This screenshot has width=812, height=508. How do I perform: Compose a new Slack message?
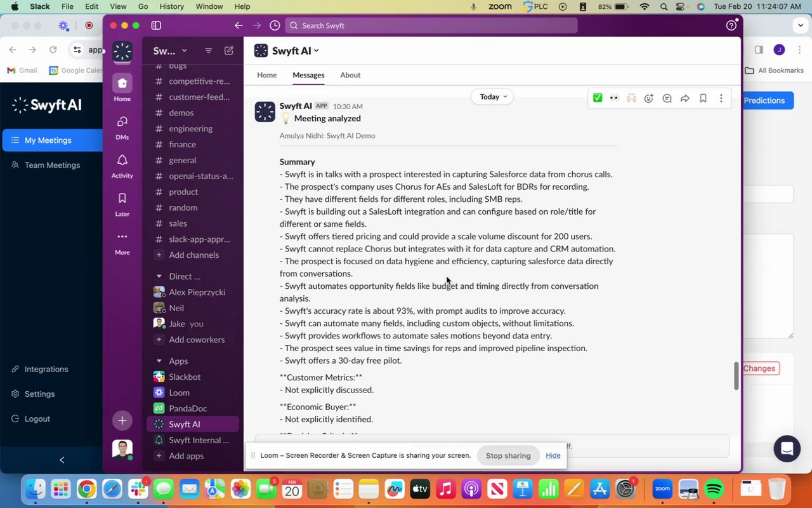pos(229,51)
